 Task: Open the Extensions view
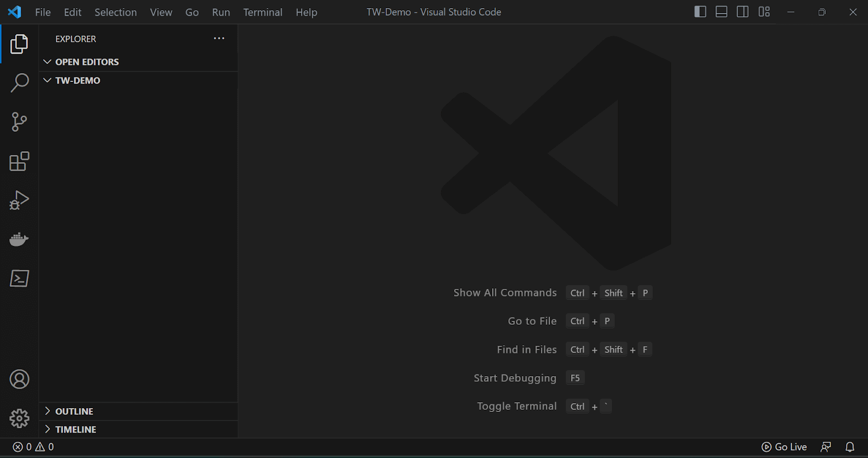pos(19,161)
